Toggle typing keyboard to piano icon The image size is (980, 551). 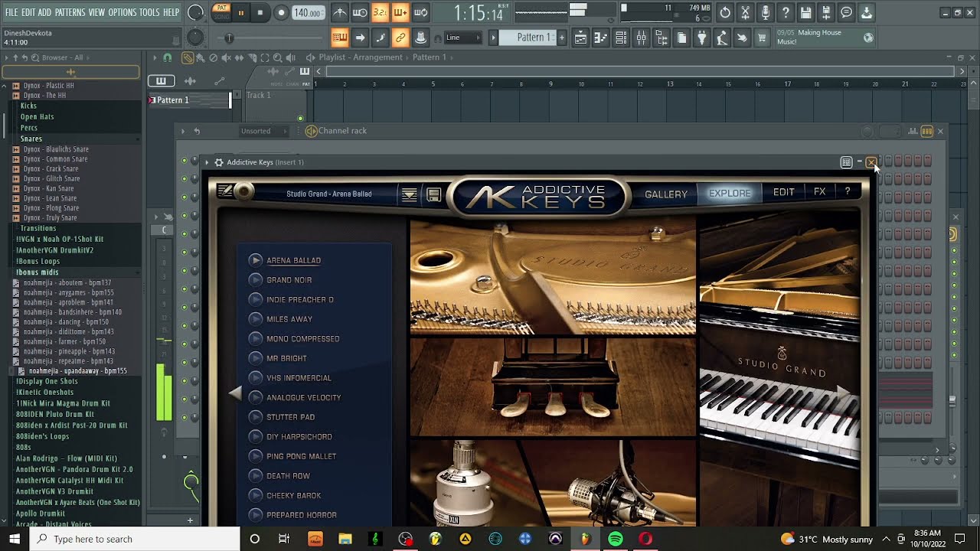tap(340, 37)
